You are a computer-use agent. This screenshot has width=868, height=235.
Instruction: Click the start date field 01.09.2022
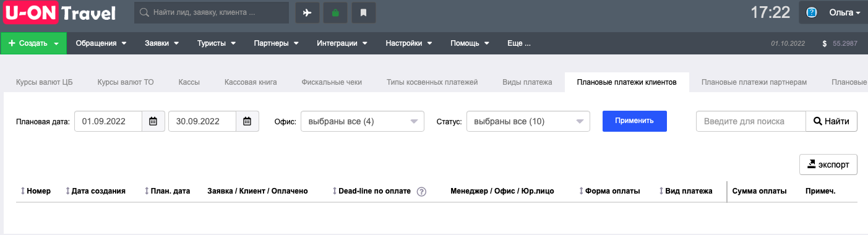pyautogui.click(x=108, y=121)
